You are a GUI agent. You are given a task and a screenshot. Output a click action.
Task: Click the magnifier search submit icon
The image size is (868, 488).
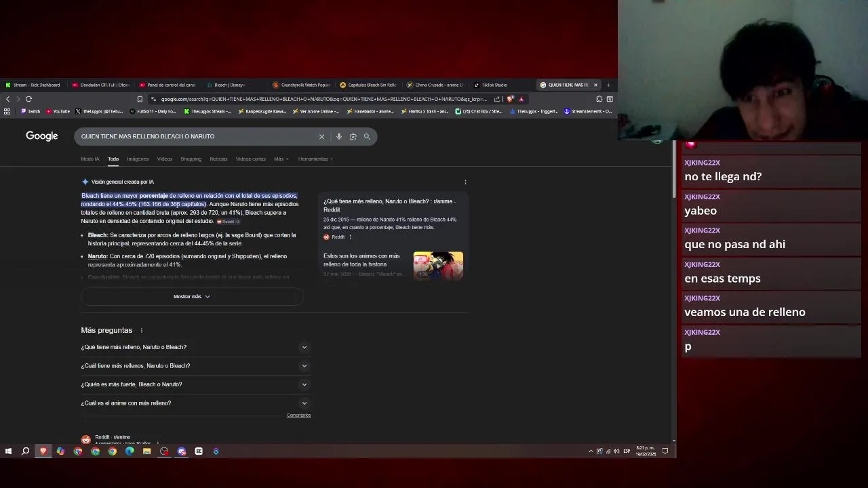pyautogui.click(x=367, y=136)
